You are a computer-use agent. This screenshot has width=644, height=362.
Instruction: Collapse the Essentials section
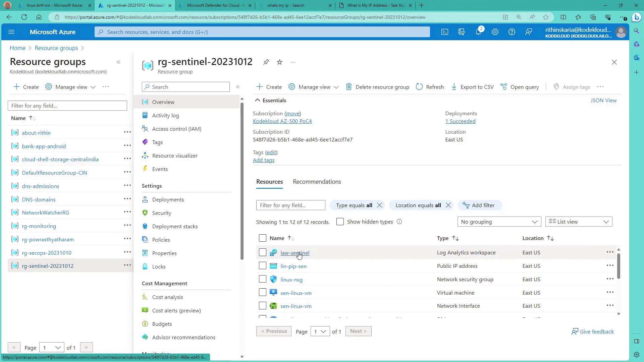pos(257,100)
